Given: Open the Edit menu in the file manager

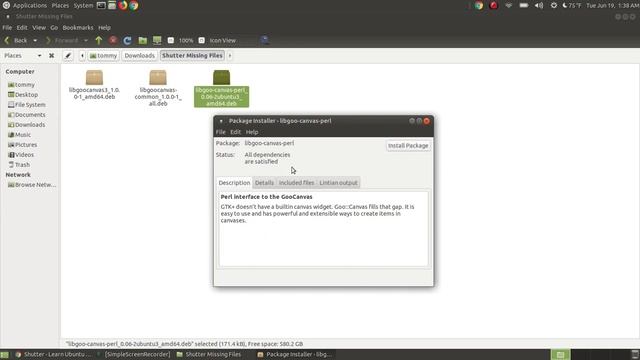Looking at the screenshot, I should (22, 27).
